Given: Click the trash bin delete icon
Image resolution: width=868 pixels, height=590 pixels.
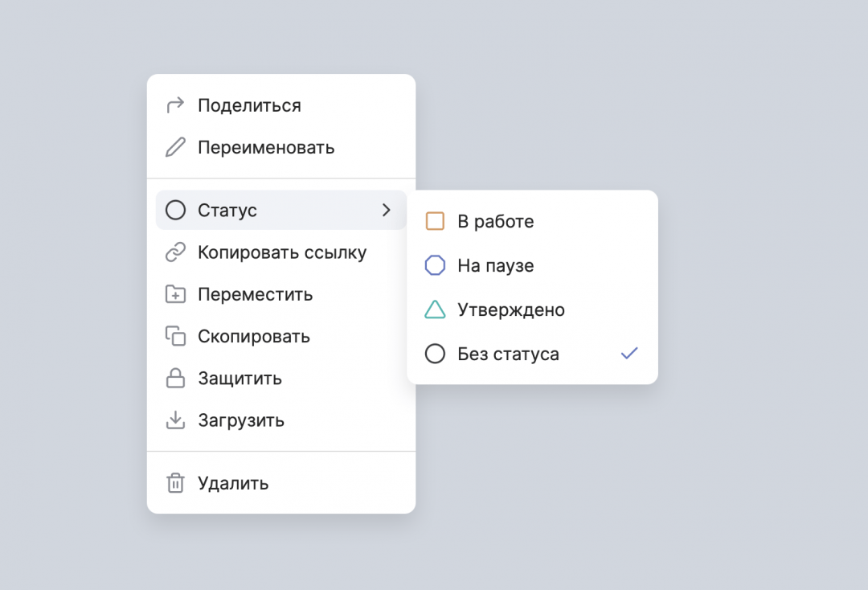Looking at the screenshot, I should pos(174,483).
